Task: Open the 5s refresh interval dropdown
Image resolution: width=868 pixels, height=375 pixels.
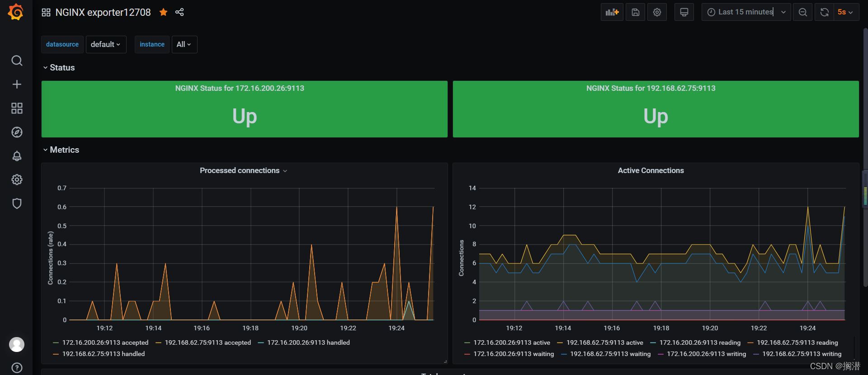Action: click(846, 12)
